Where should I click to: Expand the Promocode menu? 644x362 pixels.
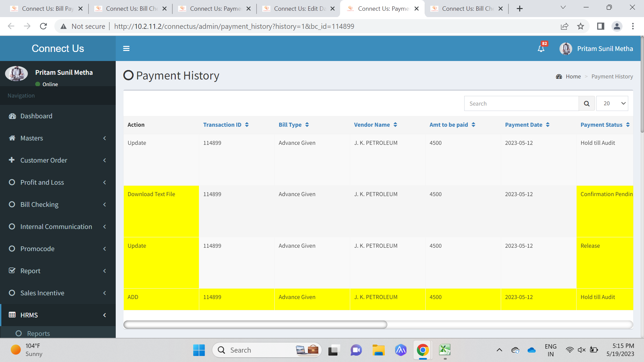click(x=58, y=249)
